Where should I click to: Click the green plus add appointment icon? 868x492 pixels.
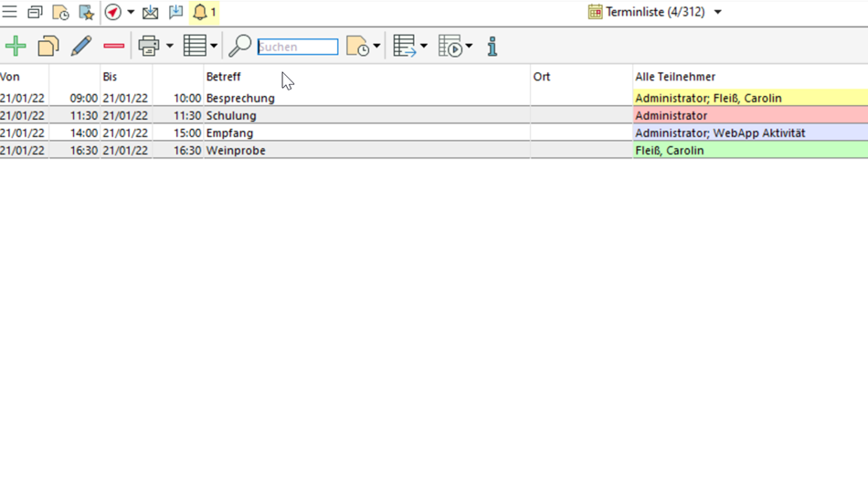point(16,46)
